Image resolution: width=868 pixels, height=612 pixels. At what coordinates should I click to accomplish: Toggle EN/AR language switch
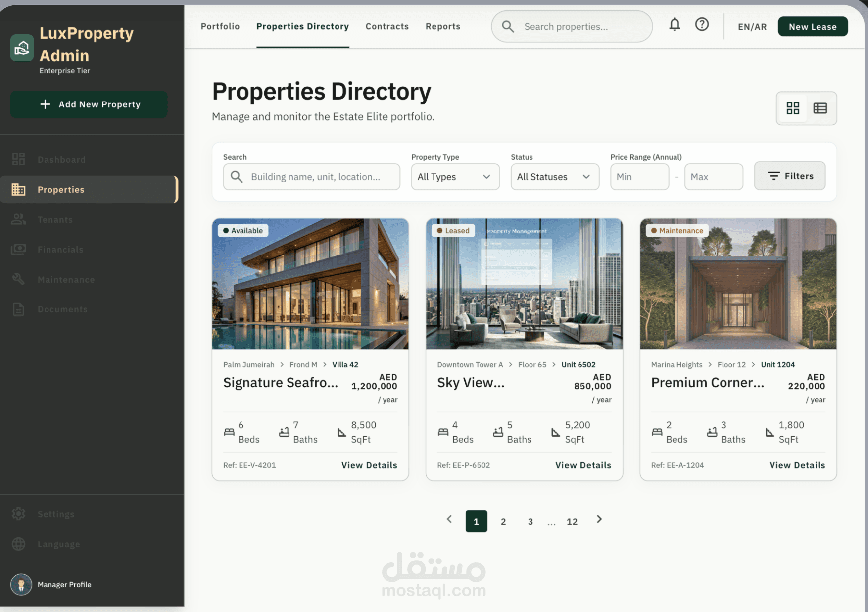point(752,27)
